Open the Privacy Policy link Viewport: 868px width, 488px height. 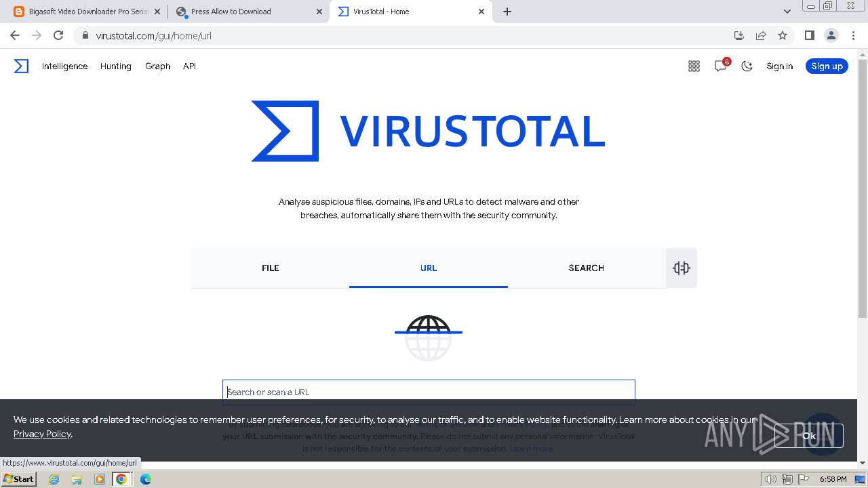point(42,434)
